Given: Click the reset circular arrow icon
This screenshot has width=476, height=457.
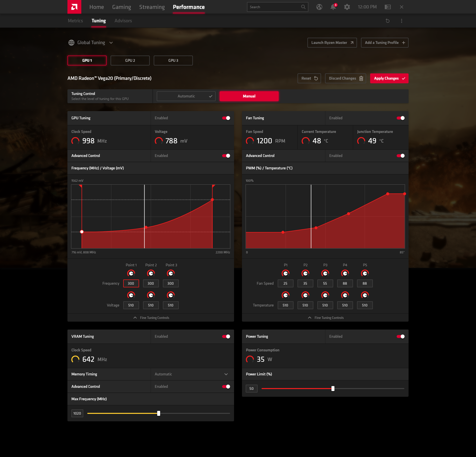Looking at the screenshot, I should [x=317, y=78].
